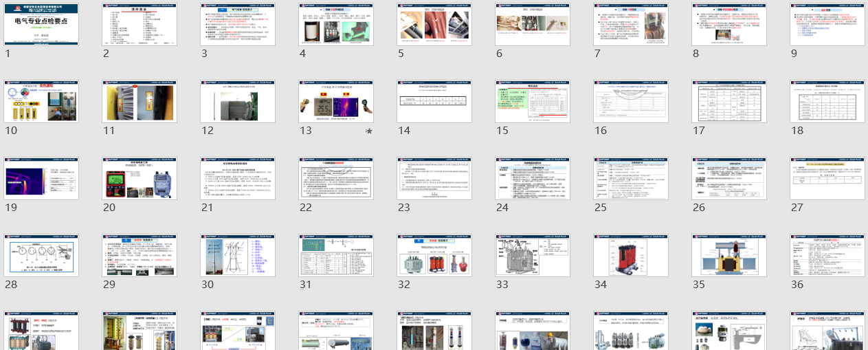Open slide 2 table of contents thumbnail
Viewport: 868px width, 350px height.
pyautogui.click(x=140, y=24)
